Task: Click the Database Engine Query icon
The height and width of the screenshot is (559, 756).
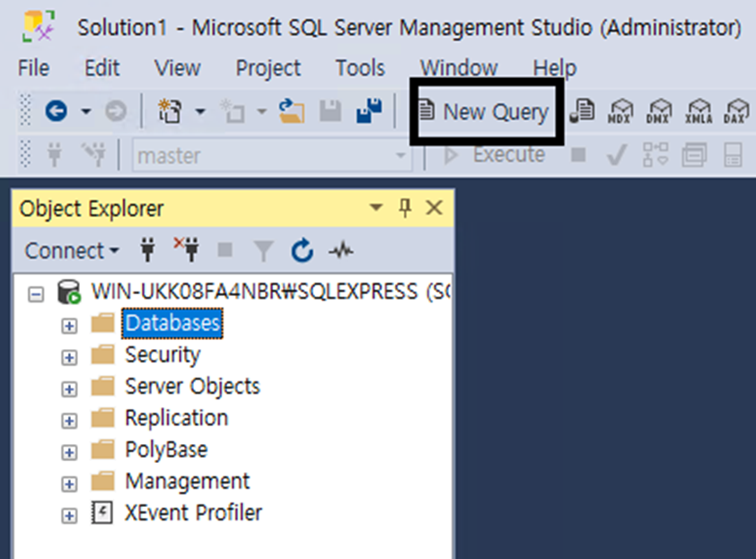Action: tap(582, 111)
